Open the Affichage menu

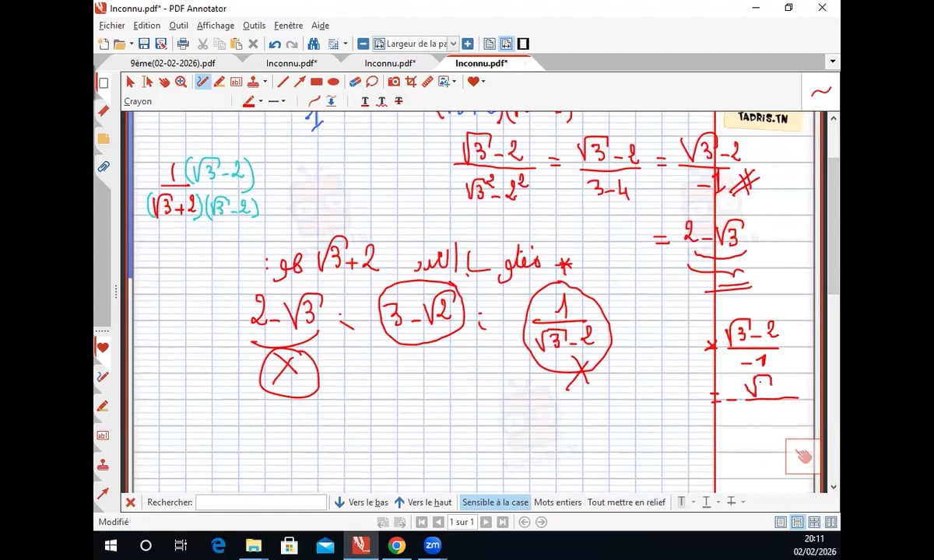[x=216, y=26]
